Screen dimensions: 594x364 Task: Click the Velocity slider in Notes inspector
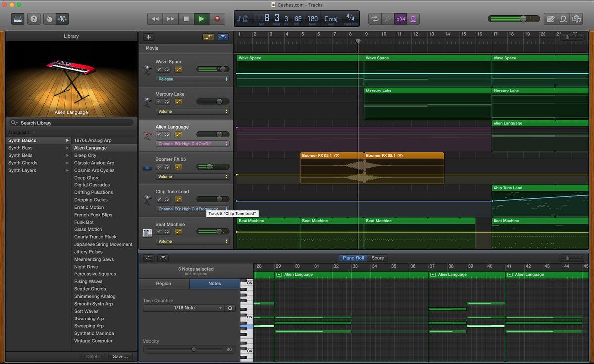183,349
